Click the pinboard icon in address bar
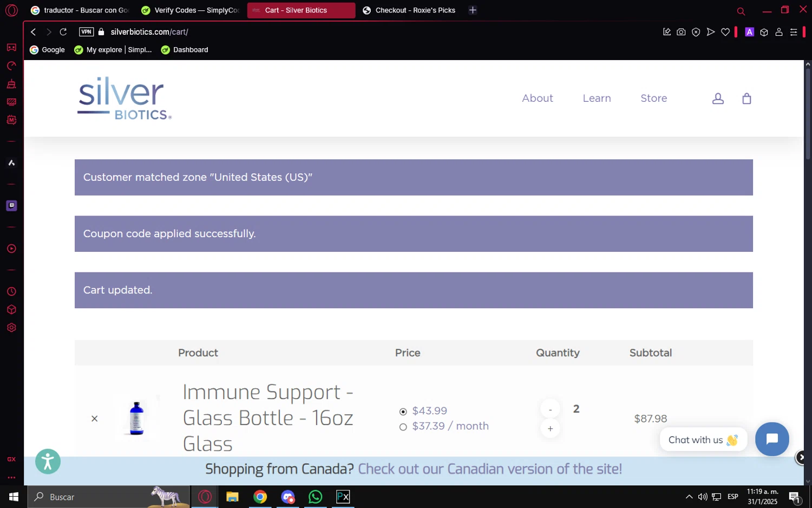 point(667,32)
